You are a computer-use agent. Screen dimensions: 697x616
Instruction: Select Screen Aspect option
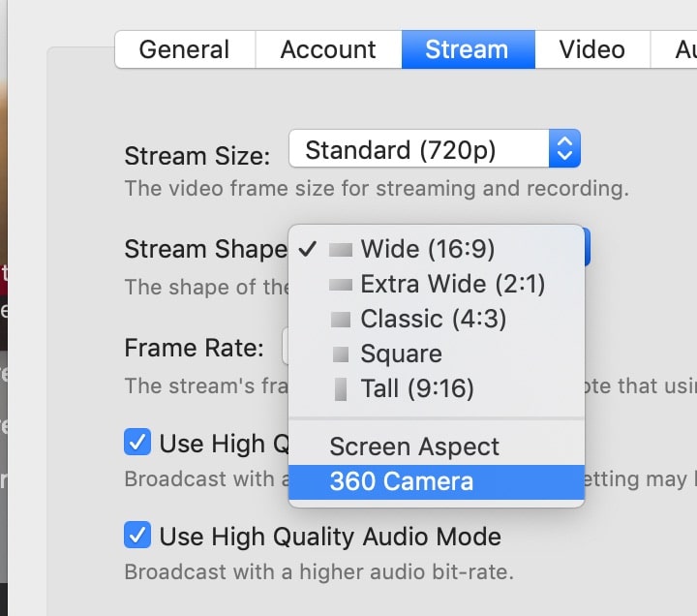[436, 447]
